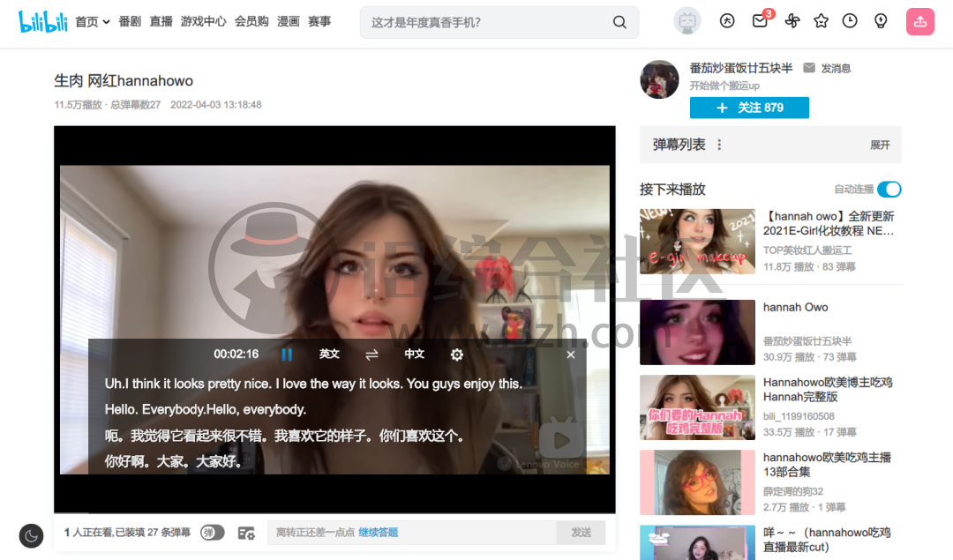Close the subtitle translation overlay
953x560 pixels.
(x=571, y=355)
